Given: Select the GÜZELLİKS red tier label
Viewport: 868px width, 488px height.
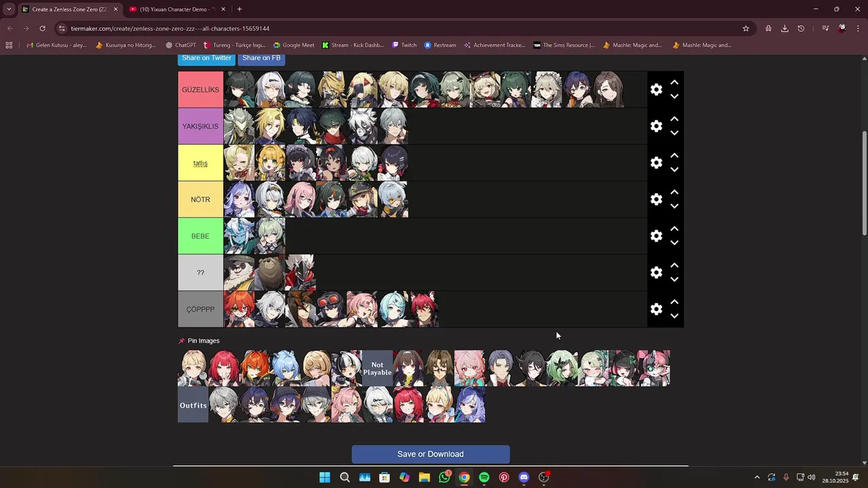Looking at the screenshot, I should click(200, 89).
